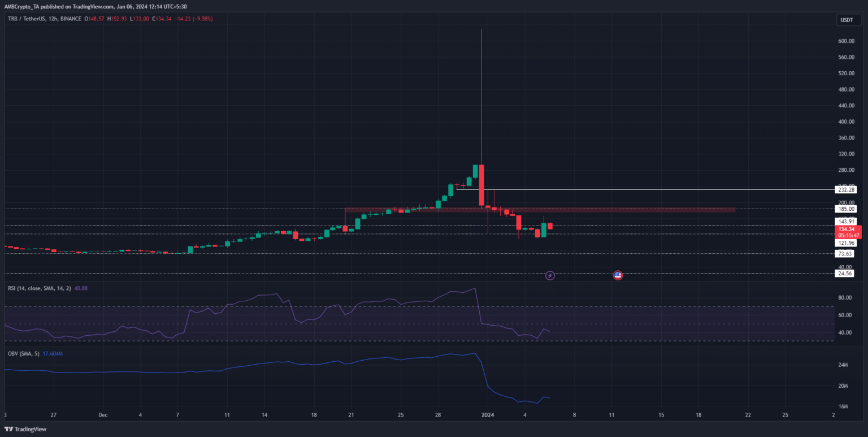Select the white horizontal line at 232.28

click(650, 189)
